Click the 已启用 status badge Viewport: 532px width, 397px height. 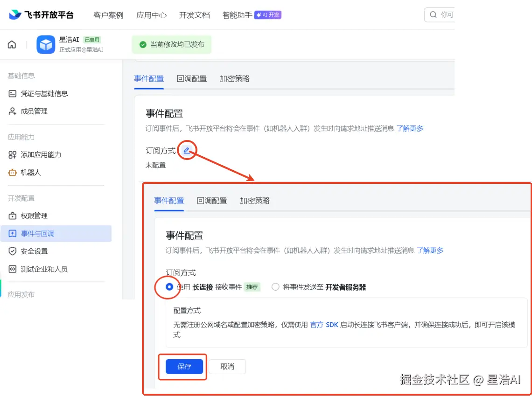tap(92, 40)
